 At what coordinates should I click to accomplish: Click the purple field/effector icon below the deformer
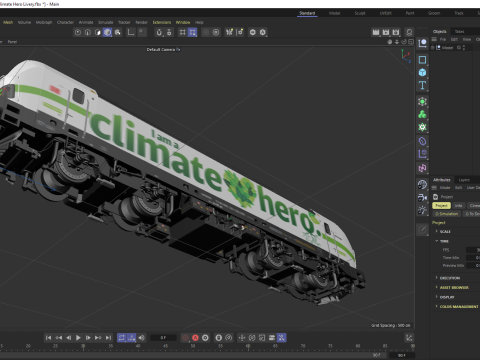pyautogui.click(x=422, y=154)
